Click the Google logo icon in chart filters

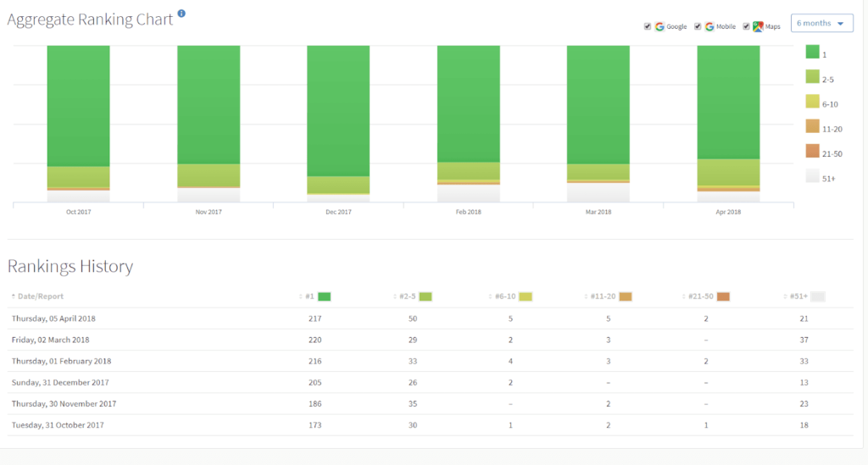(x=659, y=26)
